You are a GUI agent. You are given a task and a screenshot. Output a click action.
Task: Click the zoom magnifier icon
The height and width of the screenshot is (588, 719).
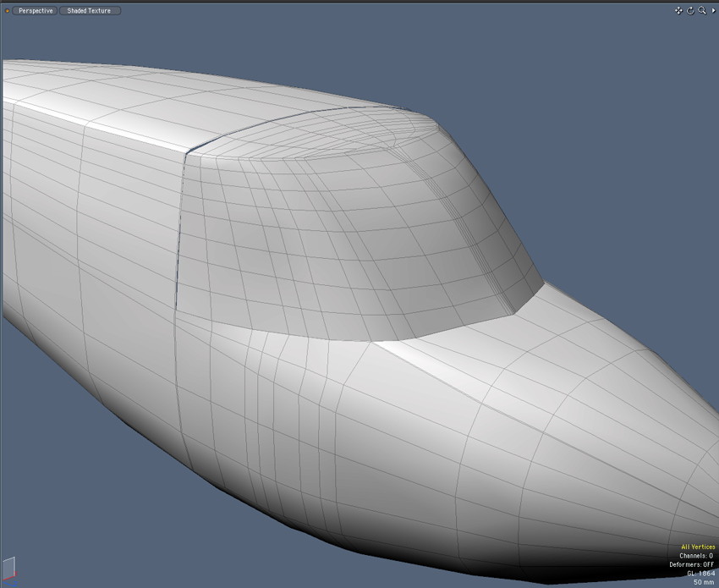(701, 11)
